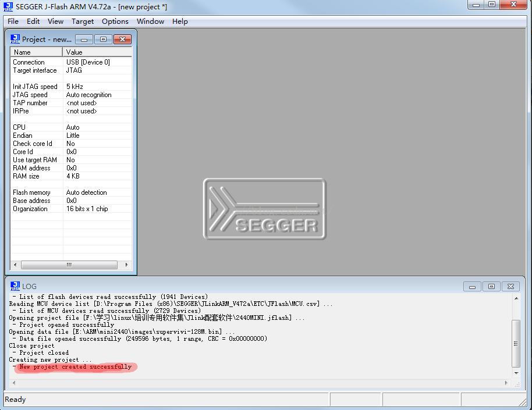Viewport: 532px width, 410px height.
Task: Maximize the Project window
Action: 103,40
